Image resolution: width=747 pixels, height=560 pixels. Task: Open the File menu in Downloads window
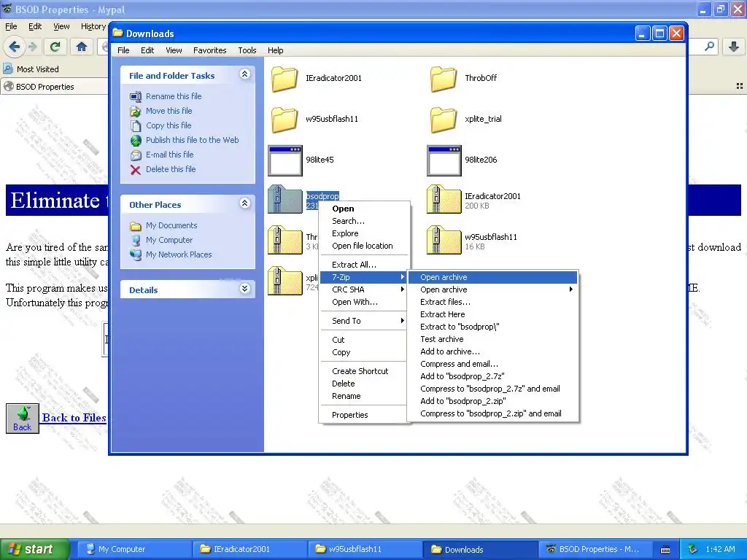123,50
